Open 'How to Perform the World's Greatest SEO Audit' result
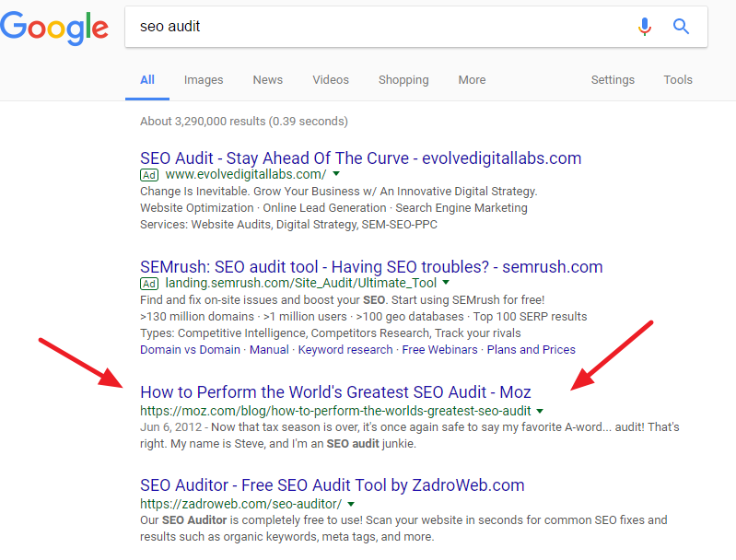 (x=335, y=392)
